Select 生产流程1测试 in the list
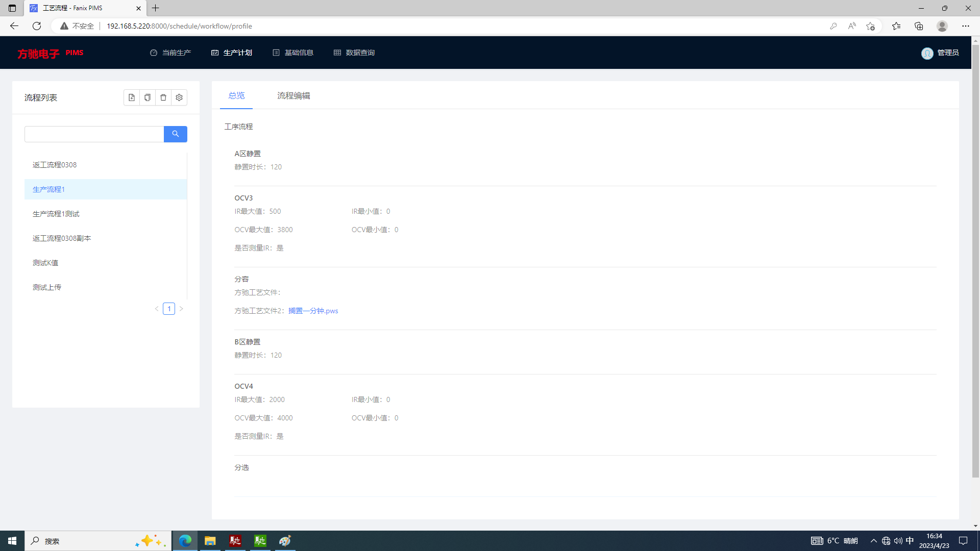The image size is (980, 551). tap(106, 214)
